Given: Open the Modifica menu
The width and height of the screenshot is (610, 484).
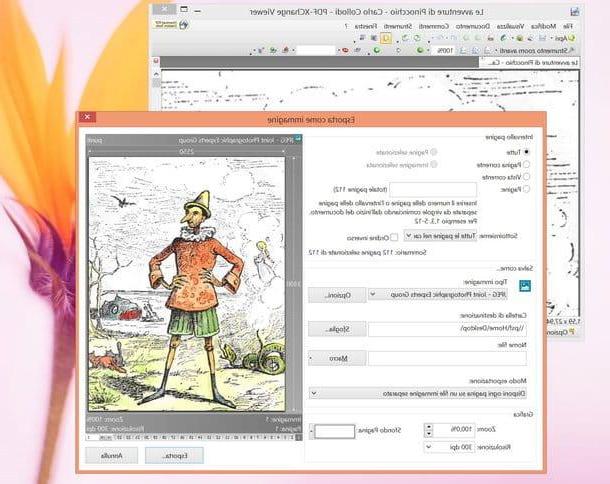Looking at the screenshot, I should (x=544, y=26).
